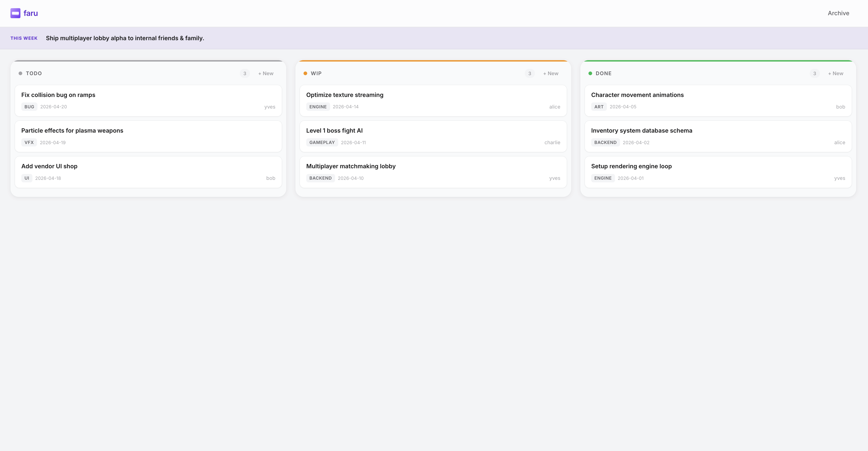The image size is (868, 451).
Task: Click the TODO column count badge
Action: point(245,73)
